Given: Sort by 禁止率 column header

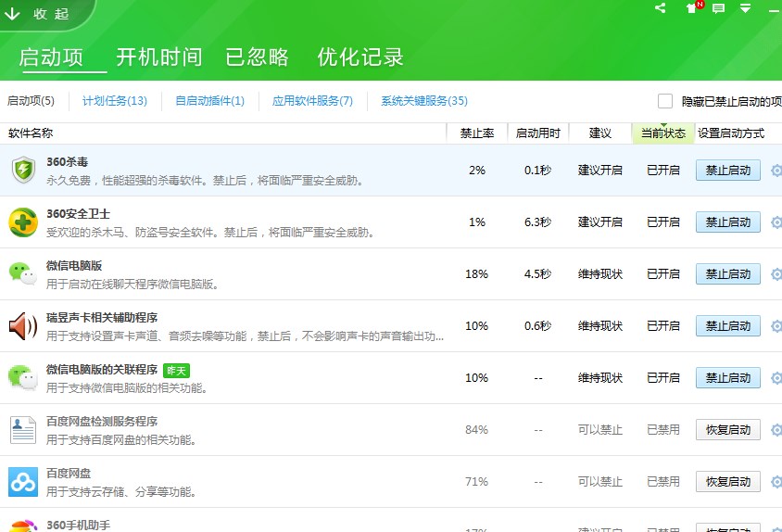Looking at the screenshot, I should pos(477,133).
